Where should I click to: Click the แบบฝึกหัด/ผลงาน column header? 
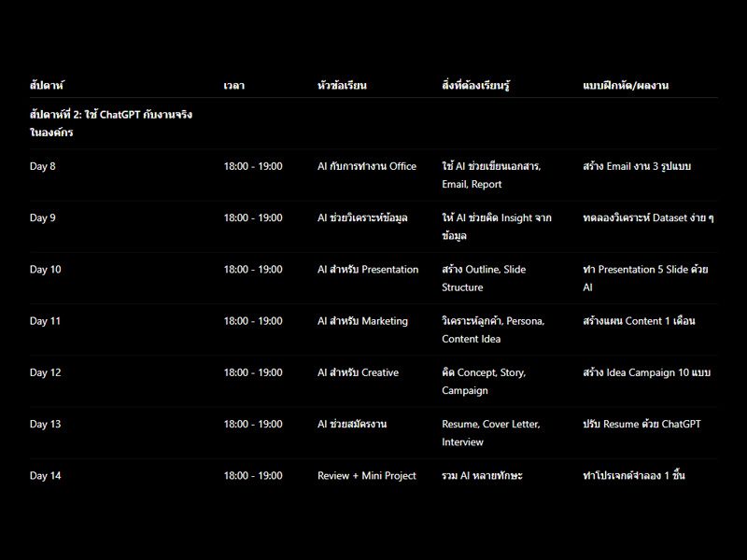tap(626, 85)
